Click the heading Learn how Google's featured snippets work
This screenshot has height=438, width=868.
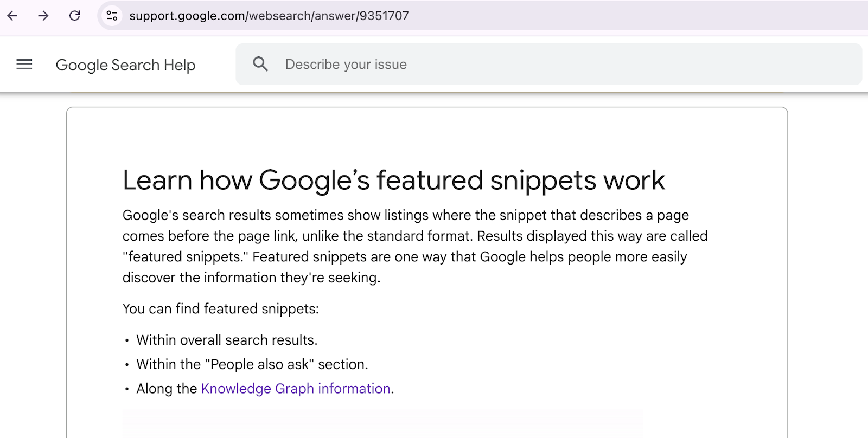[x=394, y=180]
